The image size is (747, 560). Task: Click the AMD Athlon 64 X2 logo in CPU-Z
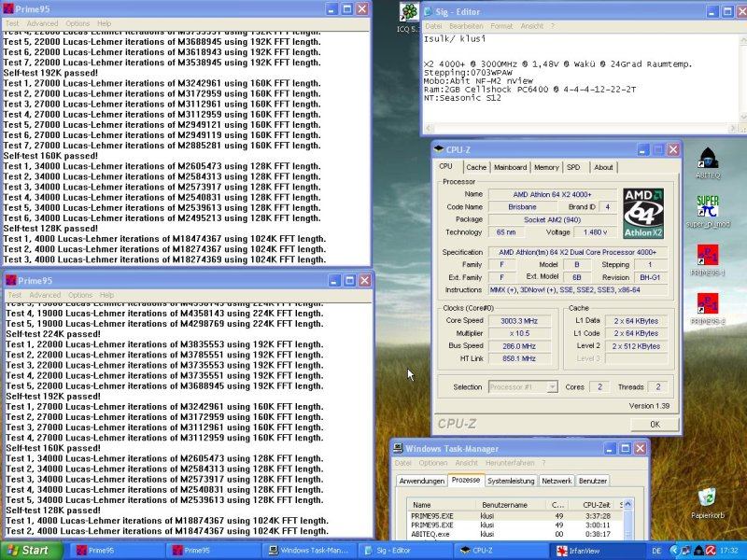click(x=643, y=214)
